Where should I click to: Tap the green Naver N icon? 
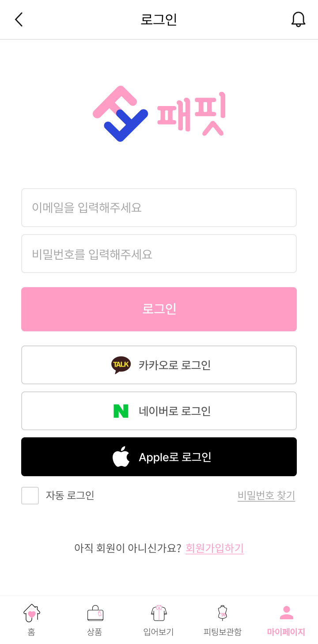pyautogui.click(x=121, y=411)
